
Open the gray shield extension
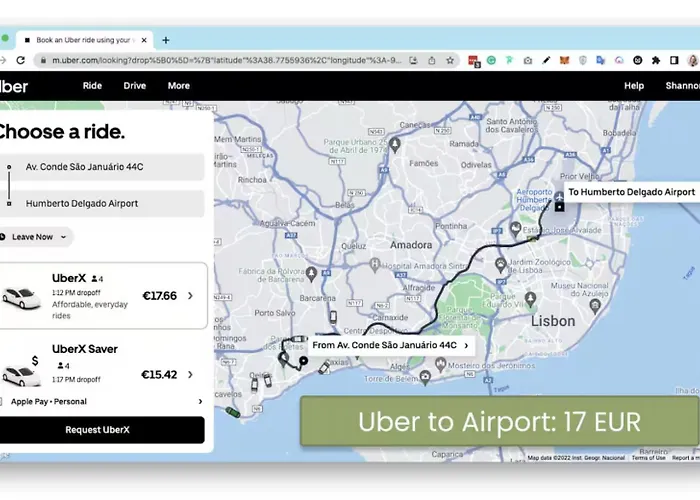(x=583, y=60)
